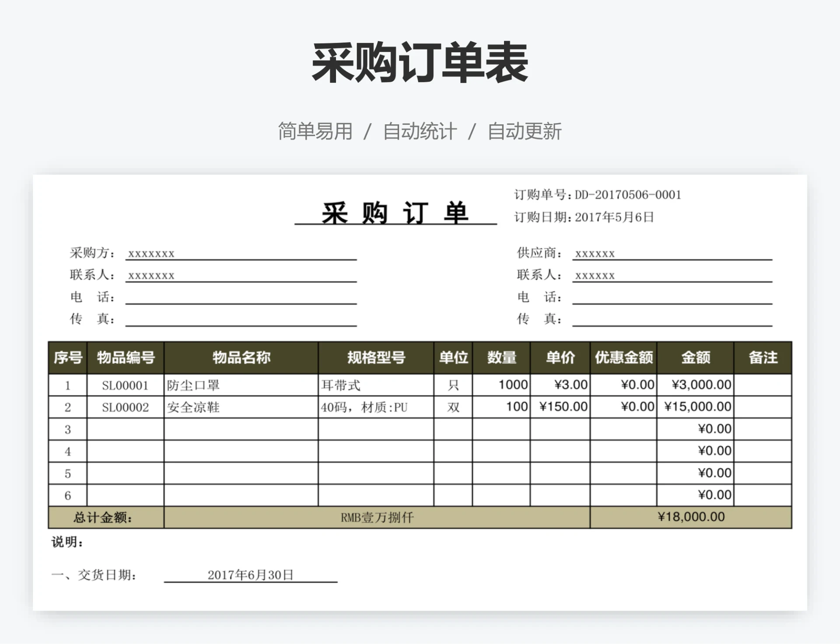Select the 物品编号 column header
This screenshot has width=840, height=644.
[x=125, y=358]
